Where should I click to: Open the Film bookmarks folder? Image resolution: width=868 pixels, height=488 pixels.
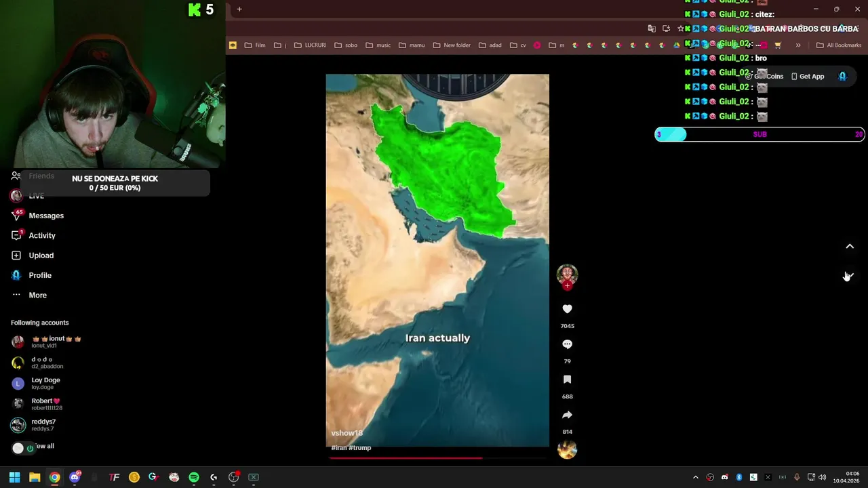click(x=255, y=45)
